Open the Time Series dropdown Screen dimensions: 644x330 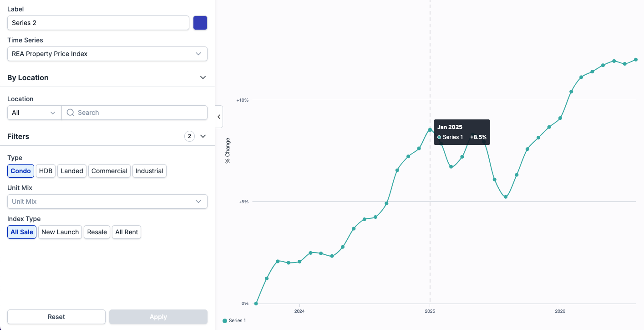(x=107, y=54)
